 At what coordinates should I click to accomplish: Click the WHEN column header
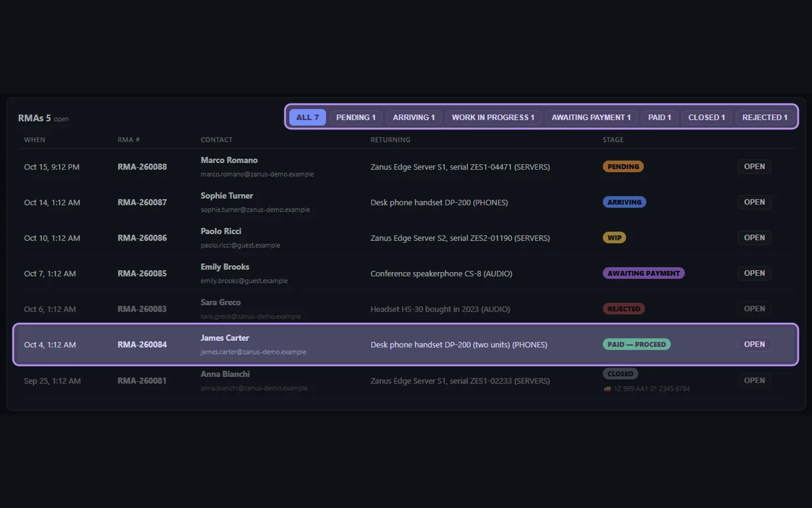pyautogui.click(x=35, y=140)
